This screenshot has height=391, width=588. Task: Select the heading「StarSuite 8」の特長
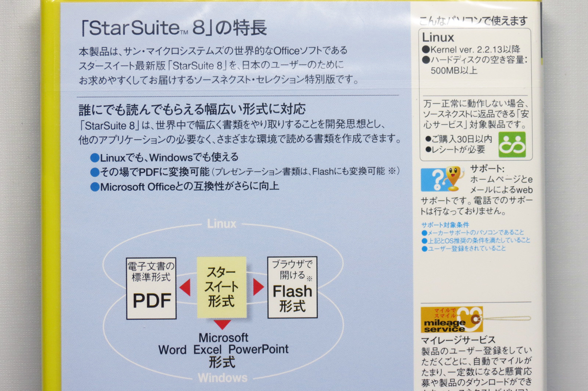click(173, 28)
